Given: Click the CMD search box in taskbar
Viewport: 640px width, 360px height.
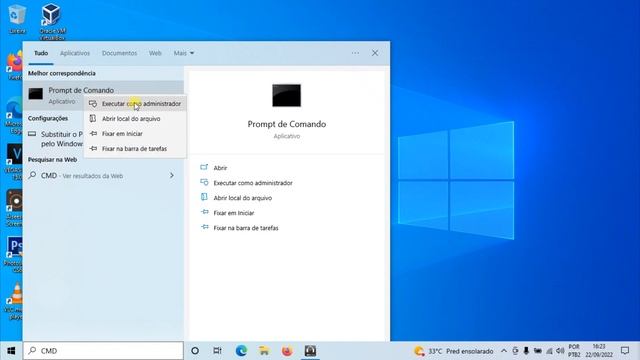Looking at the screenshot, I should [x=103, y=351].
